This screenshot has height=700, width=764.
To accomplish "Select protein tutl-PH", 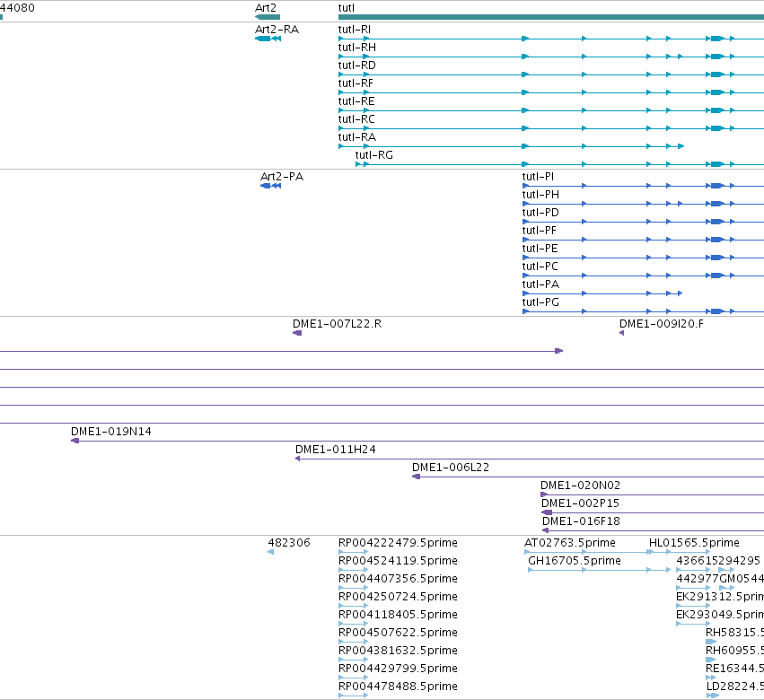I will [x=540, y=195].
